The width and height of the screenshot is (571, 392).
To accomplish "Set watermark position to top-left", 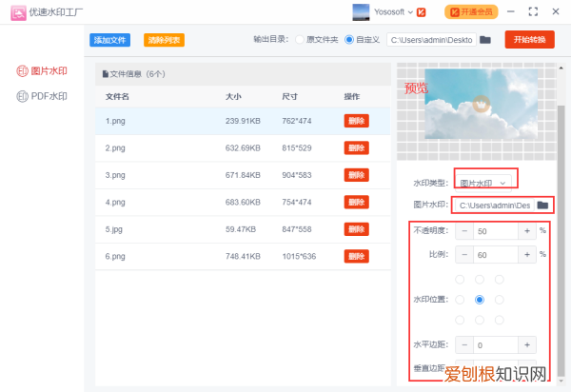I will (x=460, y=279).
